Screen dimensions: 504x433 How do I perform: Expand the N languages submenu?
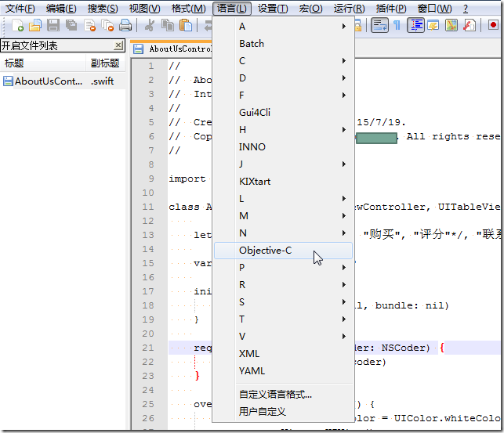tap(283, 233)
